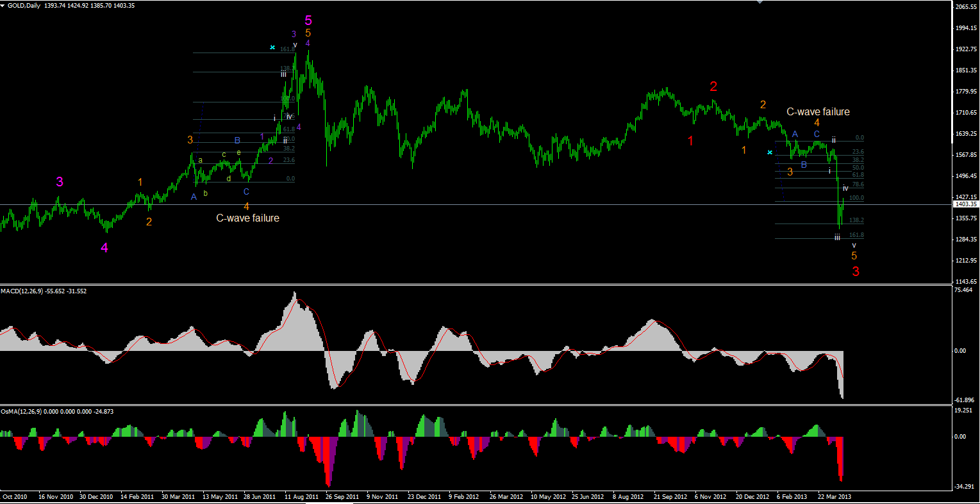This screenshot has height=504, width=980.
Task: Click the 2065.55 price axis label
Action: coord(965,7)
